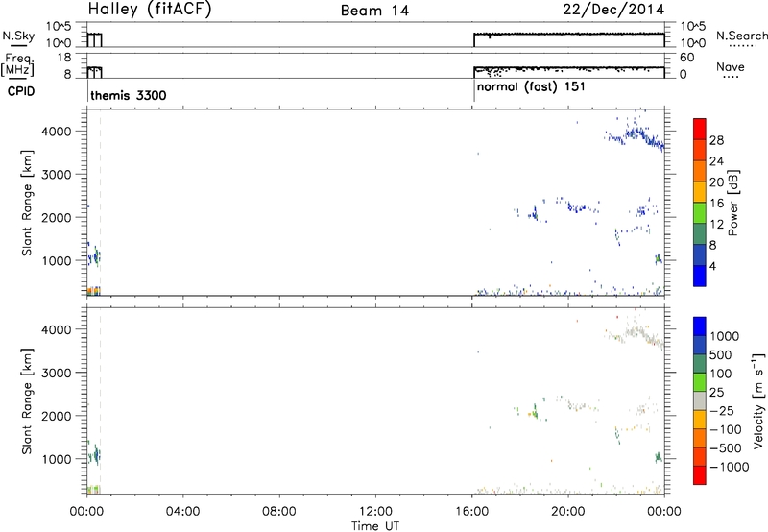Click the light green 12–16 dB Power segment
768x532 pixels.
coord(700,213)
